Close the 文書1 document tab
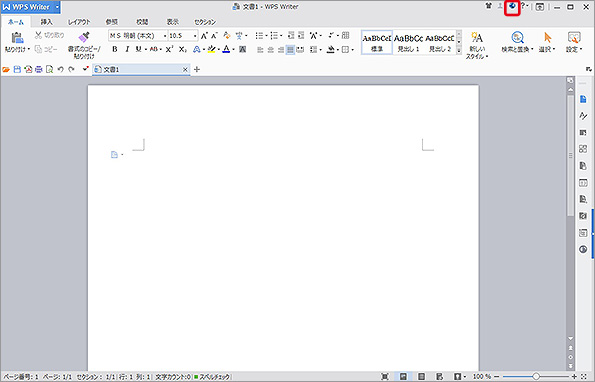 (185, 69)
